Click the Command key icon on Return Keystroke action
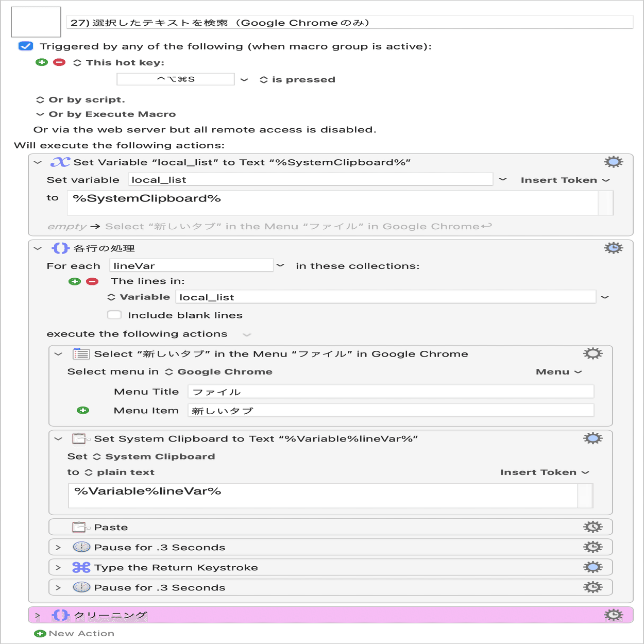The height and width of the screenshot is (644, 644). [x=81, y=567]
